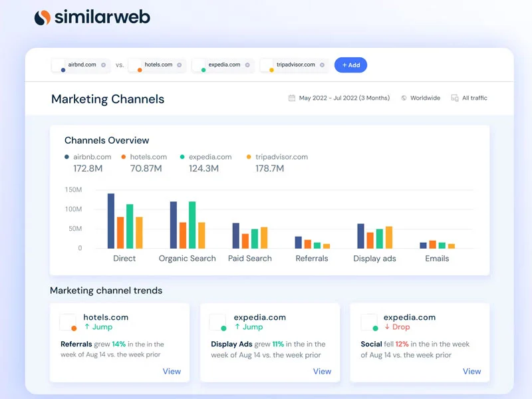The image size is (532, 399).
Task: Toggle airbnb.com legend label in chart
Action: (x=92, y=157)
